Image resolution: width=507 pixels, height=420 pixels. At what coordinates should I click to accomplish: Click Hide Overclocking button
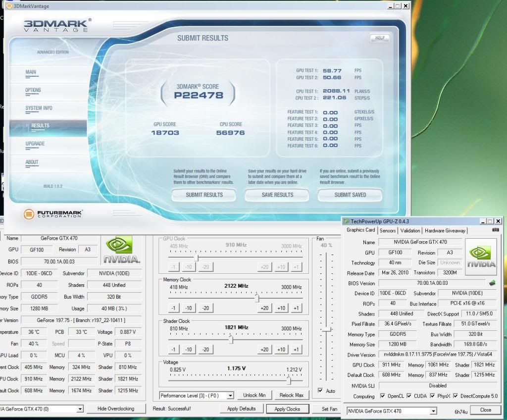point(116,409)
